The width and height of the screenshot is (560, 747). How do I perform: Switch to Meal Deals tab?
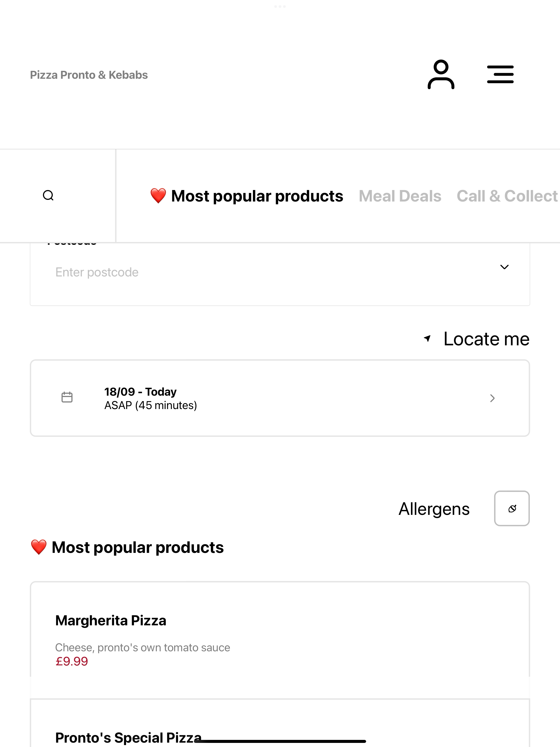pos(400,196)
